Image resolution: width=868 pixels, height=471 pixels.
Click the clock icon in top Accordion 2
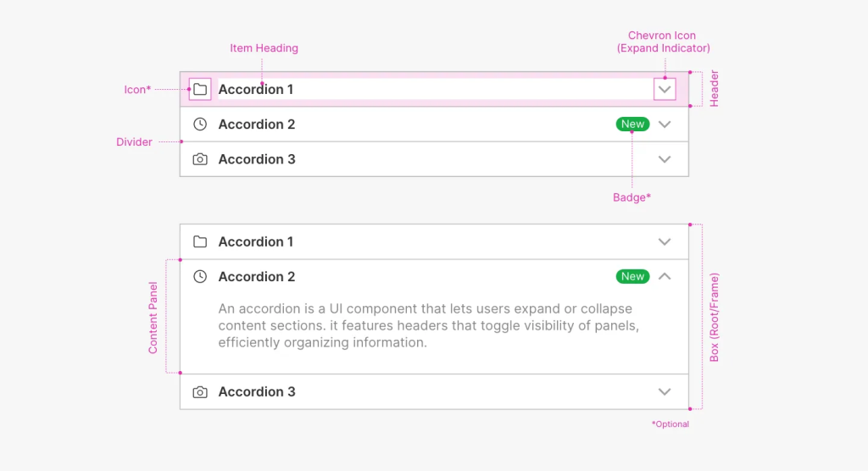coord(200,124)
